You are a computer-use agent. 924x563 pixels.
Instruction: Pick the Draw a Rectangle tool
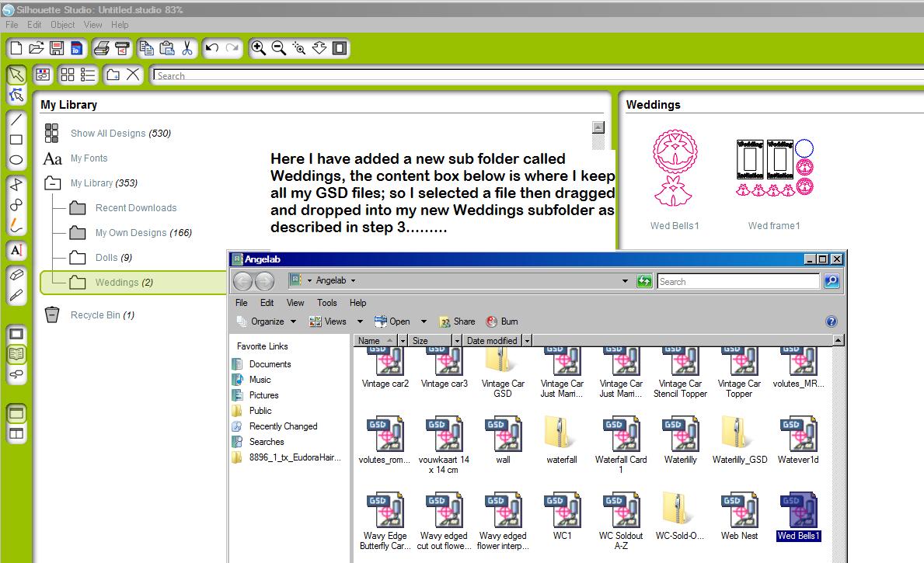coord(16,140)
